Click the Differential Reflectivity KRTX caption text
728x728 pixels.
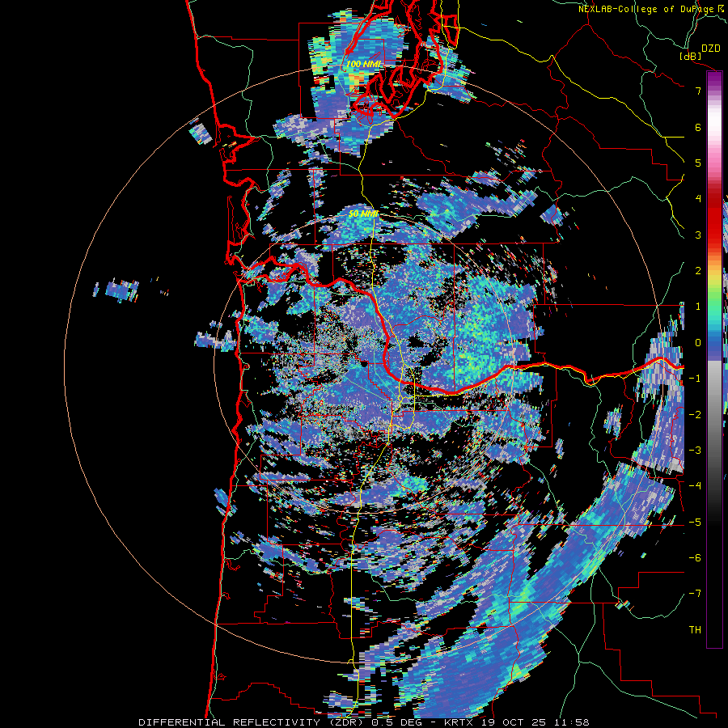coord(363,722)
